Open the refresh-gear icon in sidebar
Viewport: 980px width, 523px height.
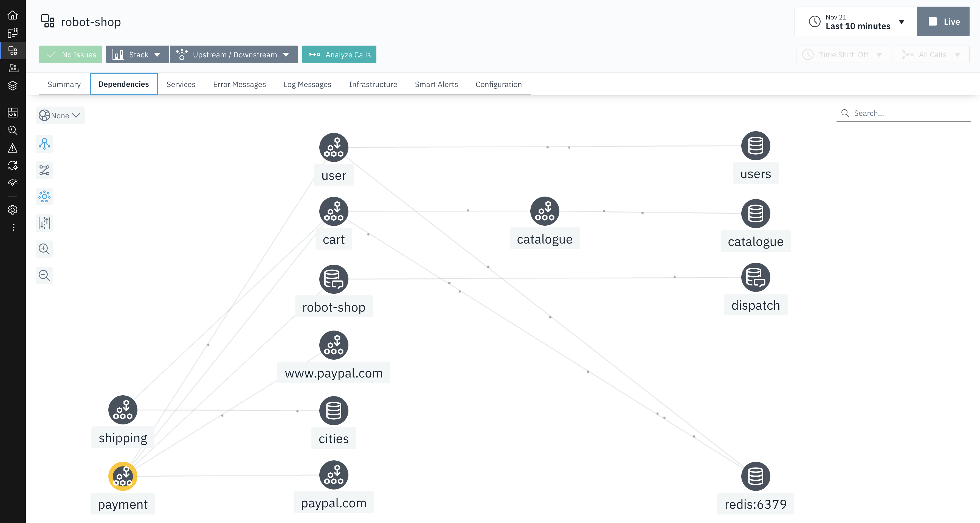click(13, 165)
